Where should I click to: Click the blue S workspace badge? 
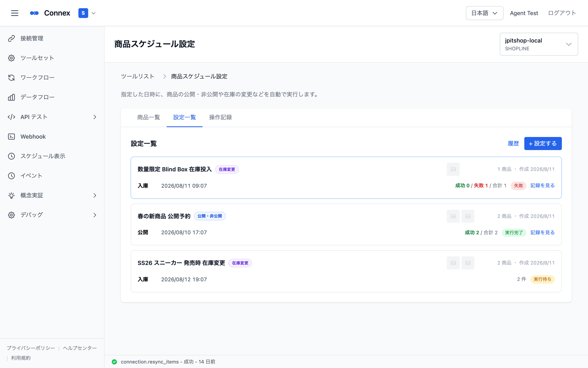coord(83,13)
